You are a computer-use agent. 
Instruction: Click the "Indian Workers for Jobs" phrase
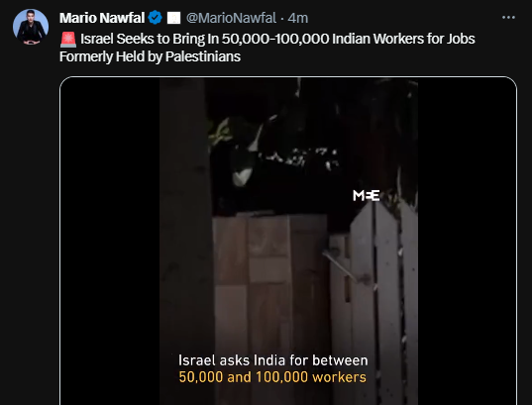pos(403,39)
